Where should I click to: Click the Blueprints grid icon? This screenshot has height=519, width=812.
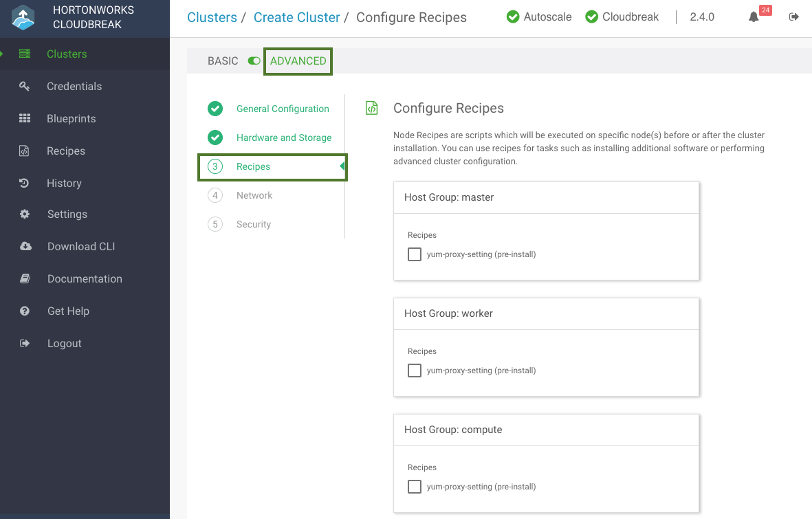pos(24,118)
